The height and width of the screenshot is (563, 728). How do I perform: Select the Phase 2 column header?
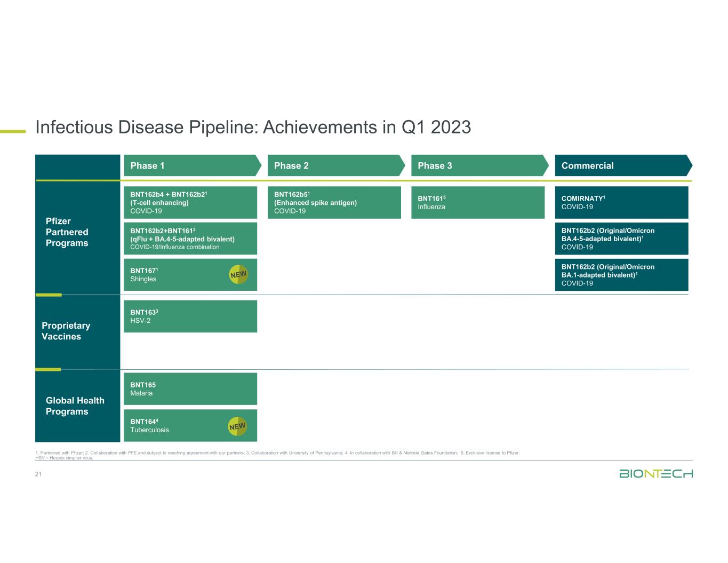(x=336, y=165)
